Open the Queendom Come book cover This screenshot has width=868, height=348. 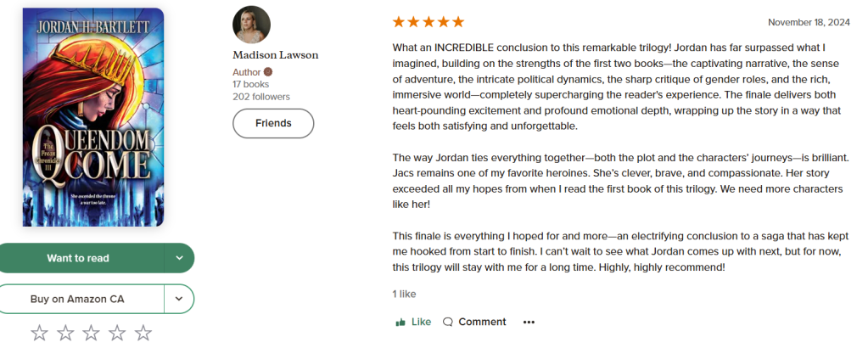tap(93, 117)
